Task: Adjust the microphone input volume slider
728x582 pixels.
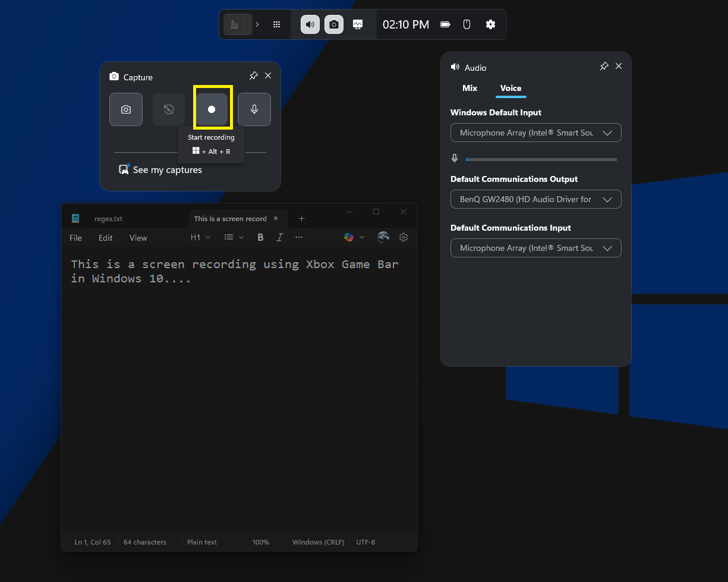Action: coord(541,159)
